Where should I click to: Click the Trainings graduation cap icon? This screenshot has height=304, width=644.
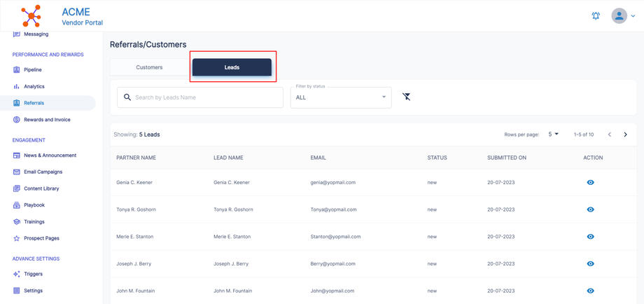(16, 221)
